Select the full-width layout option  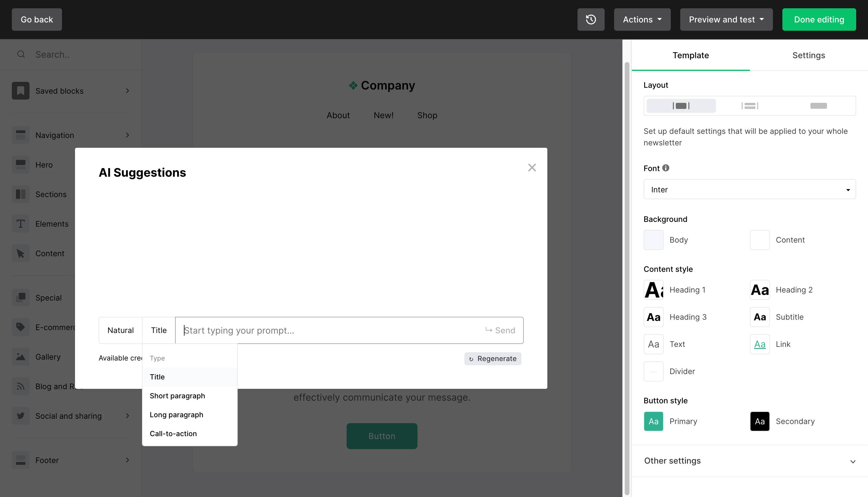818,106
